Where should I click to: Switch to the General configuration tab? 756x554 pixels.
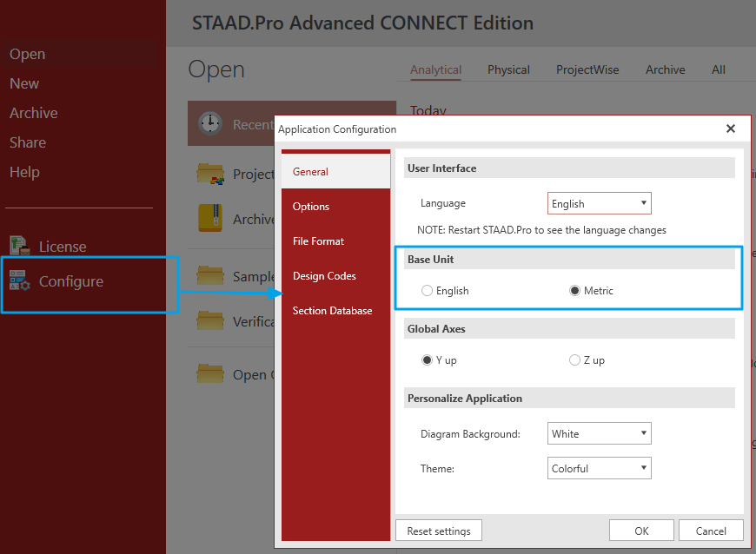(335, 171)
